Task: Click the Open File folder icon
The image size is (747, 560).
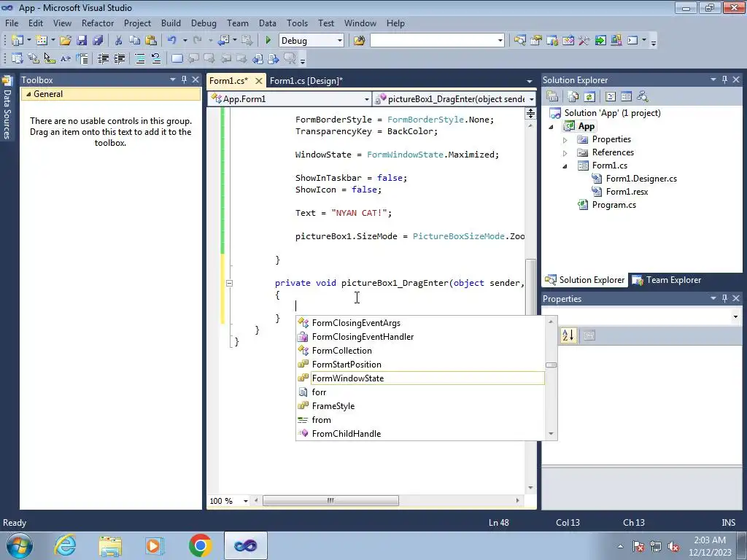Action: (66, 41)
